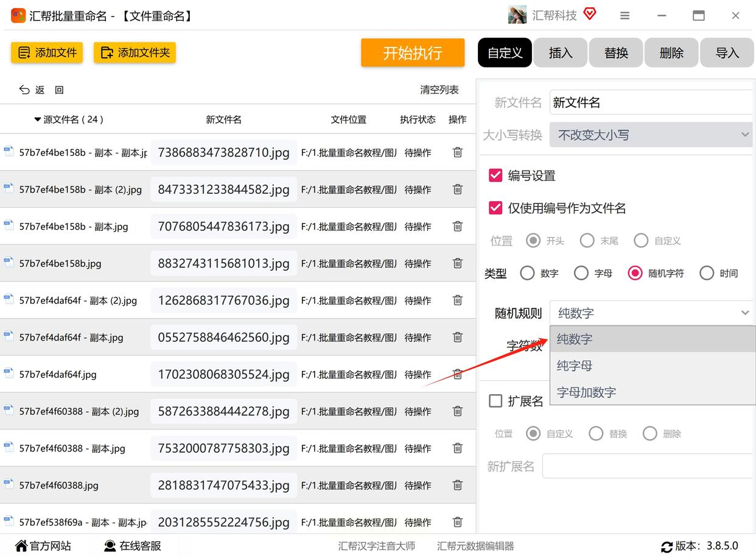
Task: Select 纯字母 option in random rule list
Action: [575, 366]
